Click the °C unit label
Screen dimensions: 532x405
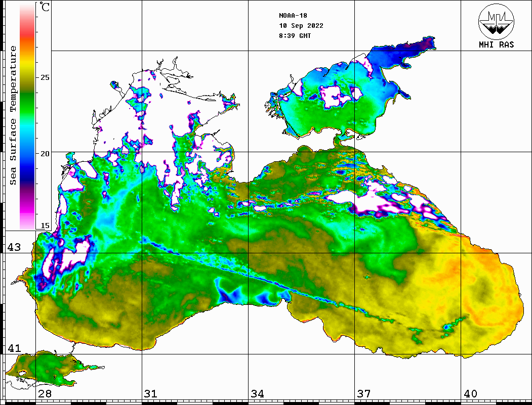pyautogui.click(x=45, y=7)
